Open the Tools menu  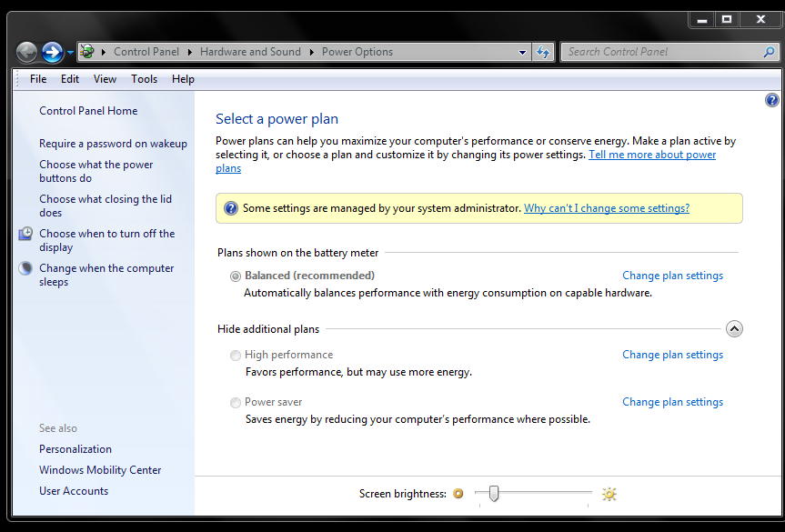point(144,79)
